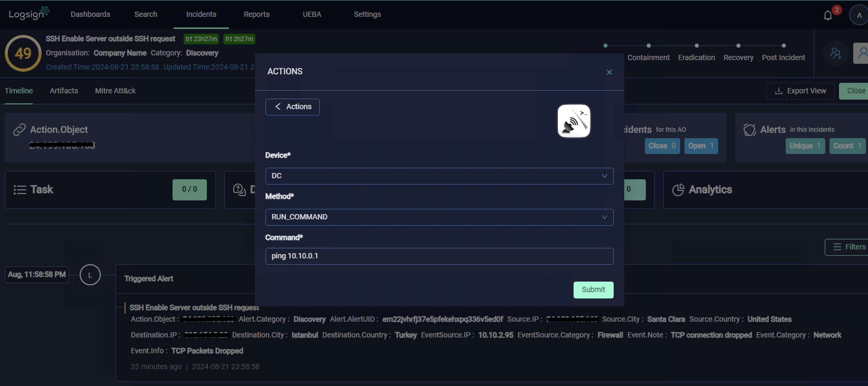This screenshot has height=386, width=868.
Task: Switch to the Artifacts tab
Action: 64,91
